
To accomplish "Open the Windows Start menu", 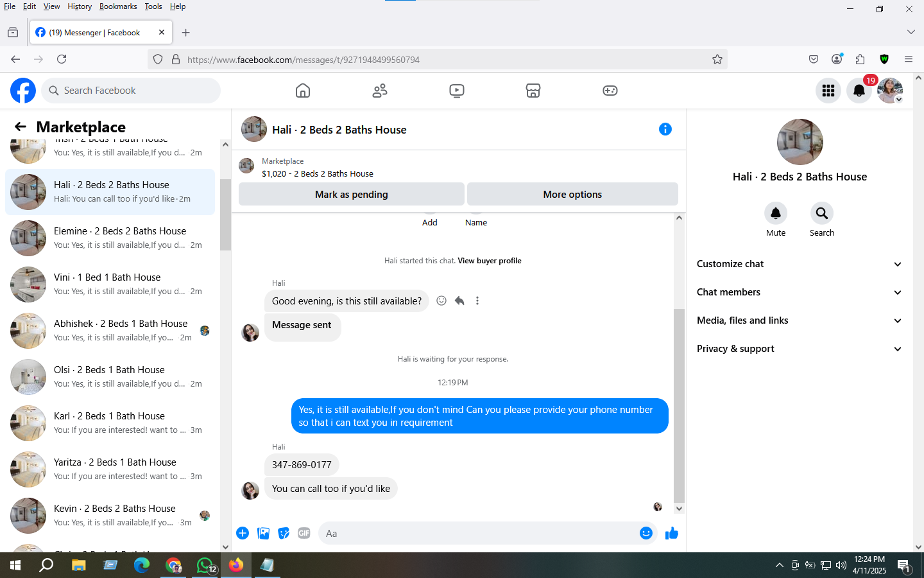I will [15, 565].
